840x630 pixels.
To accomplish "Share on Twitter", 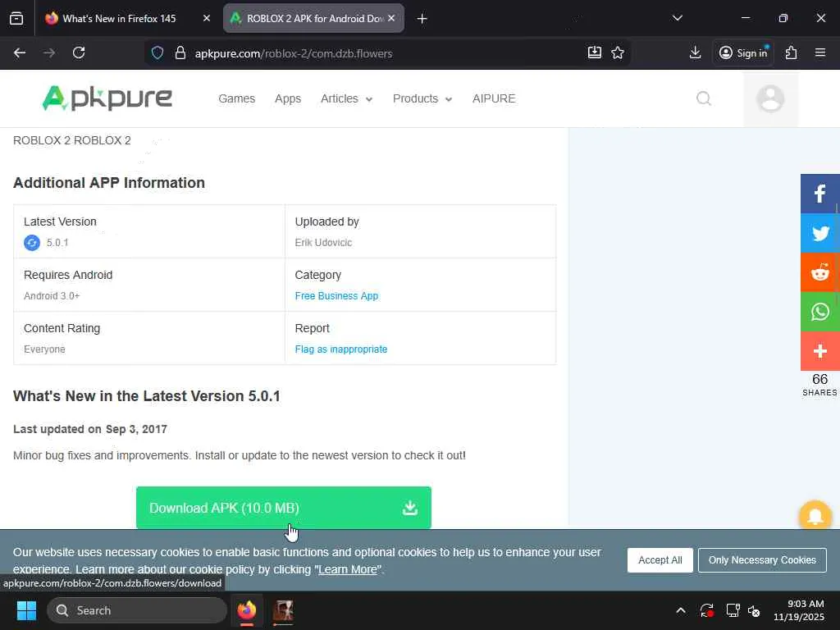I will [x=819, y=233].
